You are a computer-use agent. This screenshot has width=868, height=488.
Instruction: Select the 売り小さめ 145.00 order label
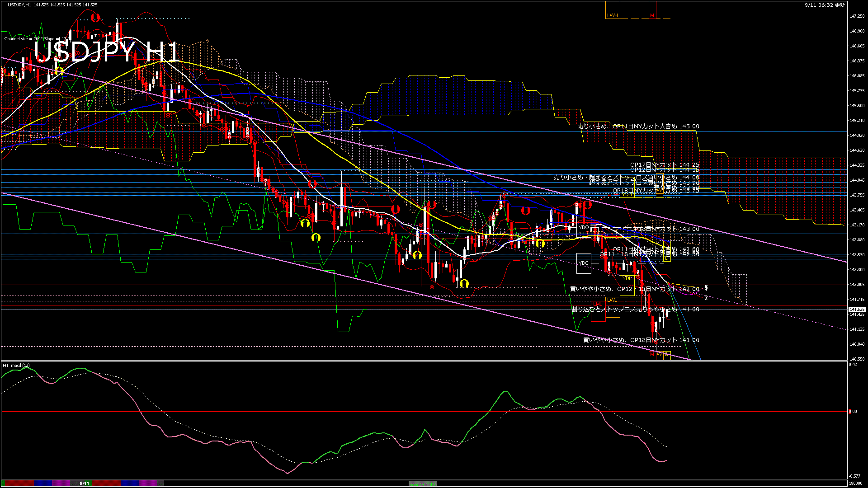click(x=638, y=127)
